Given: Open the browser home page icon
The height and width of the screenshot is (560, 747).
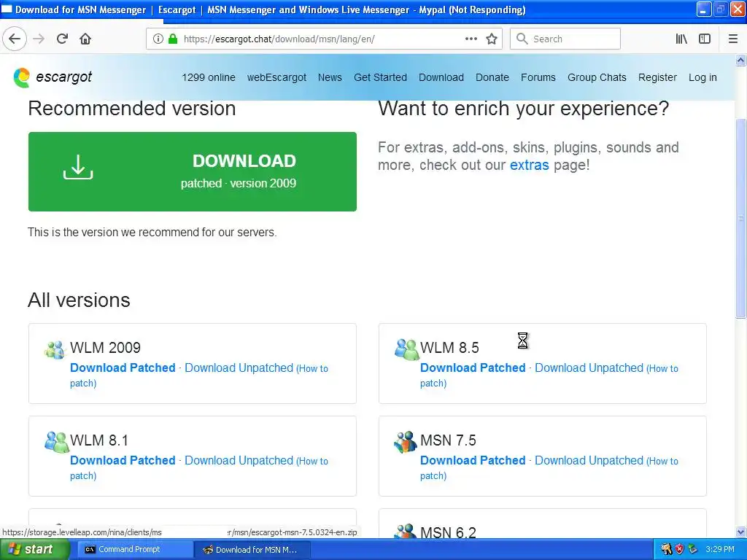Looking at the screenshot, I should tap(85, 39).
